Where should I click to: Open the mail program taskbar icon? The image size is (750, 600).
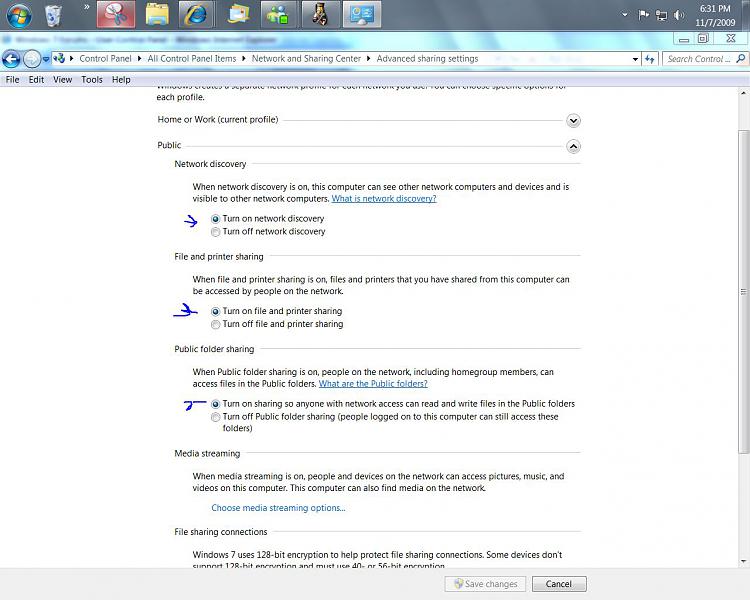[x=238, y=14]
